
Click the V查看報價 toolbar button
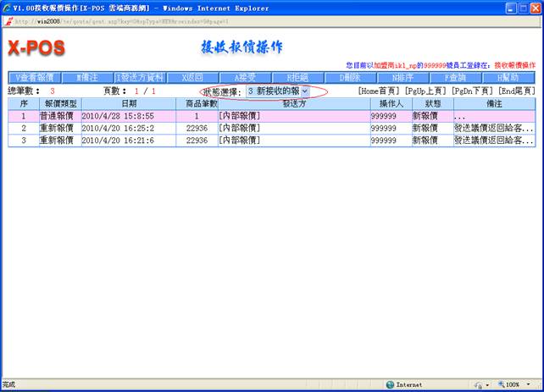point(35,77)
